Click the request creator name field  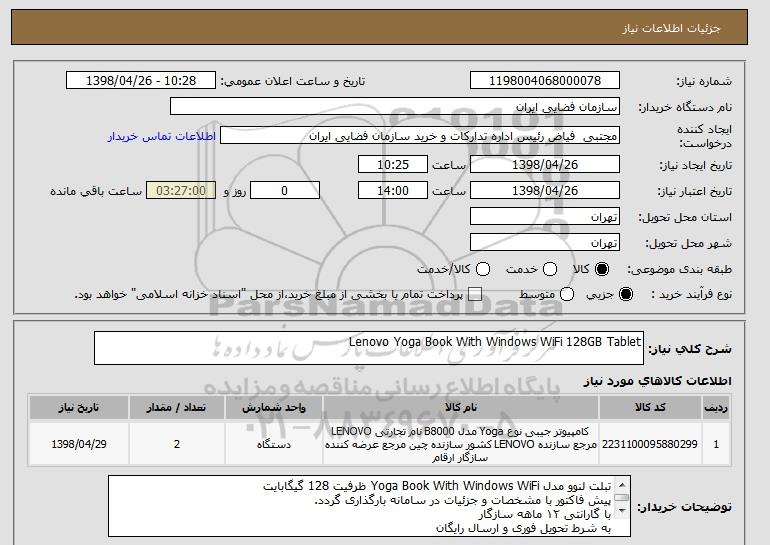pos(420,136)
